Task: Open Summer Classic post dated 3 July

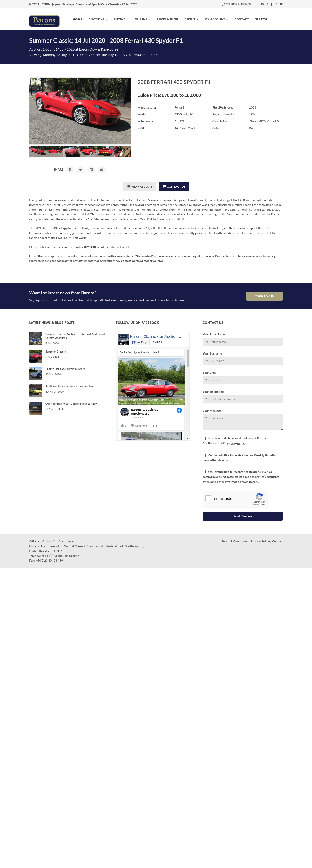Action: [x=55, y=352]
